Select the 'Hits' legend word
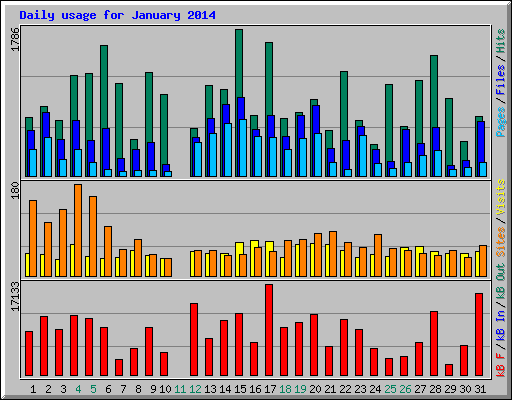 [501, 41]
